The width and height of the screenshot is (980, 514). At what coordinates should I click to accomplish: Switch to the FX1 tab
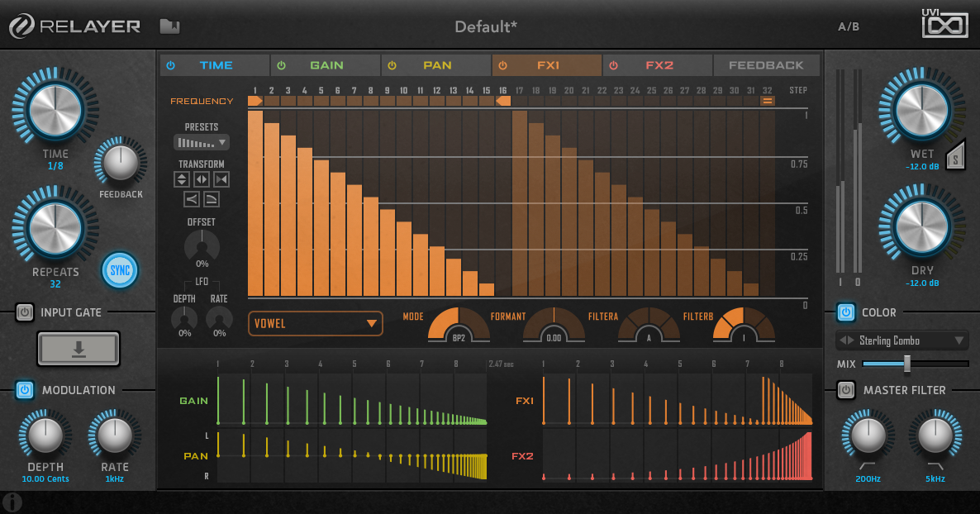(x=547, y=65)
